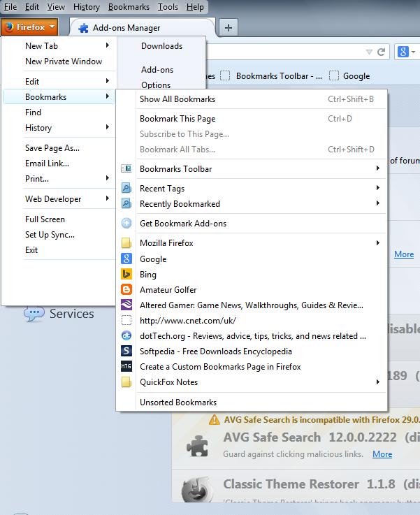Open the search engine selector dropdown
The image size is (420, 515).
pos(414,52)
